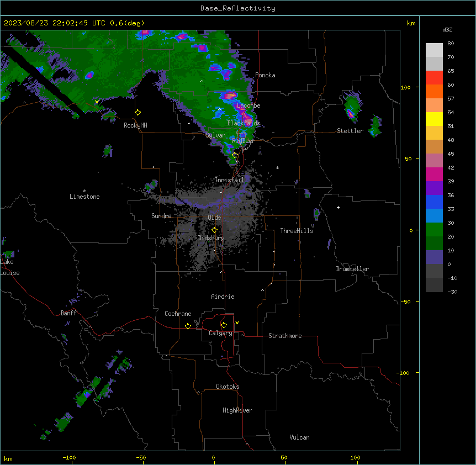Select the white top swatch of the legend
The image size is (476, 465).
click(x=434, y=50)
